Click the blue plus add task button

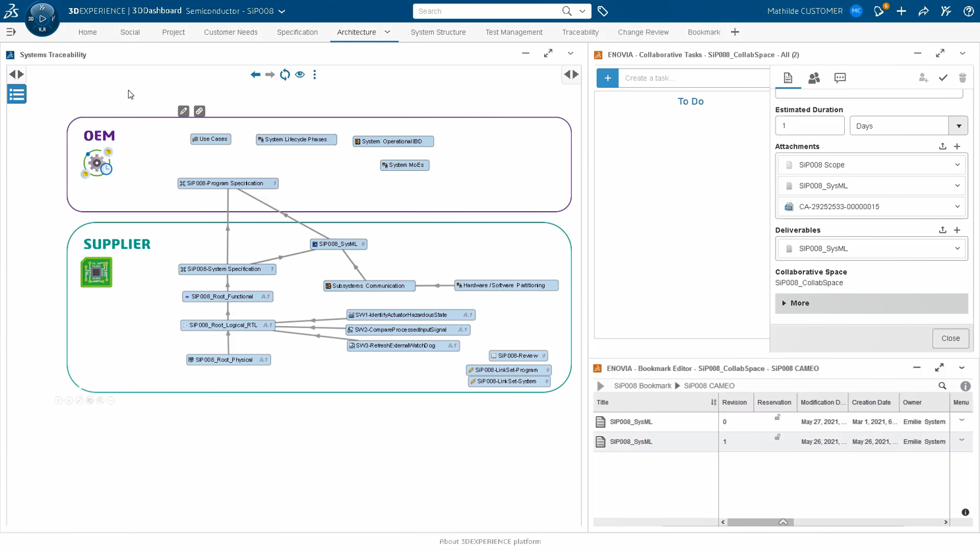pos(607,78)
